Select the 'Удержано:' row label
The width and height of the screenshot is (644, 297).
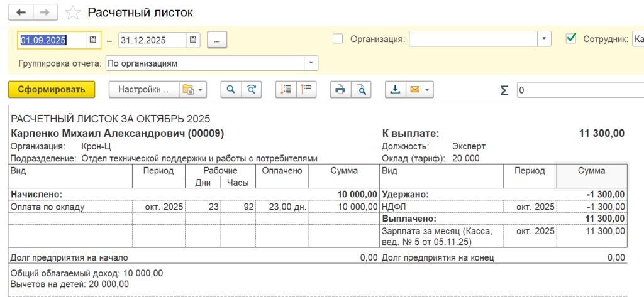(406, 194)
